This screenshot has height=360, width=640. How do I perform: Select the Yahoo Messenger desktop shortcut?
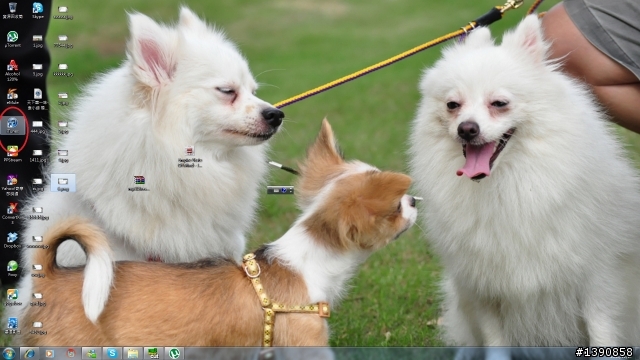pos(13,185)
